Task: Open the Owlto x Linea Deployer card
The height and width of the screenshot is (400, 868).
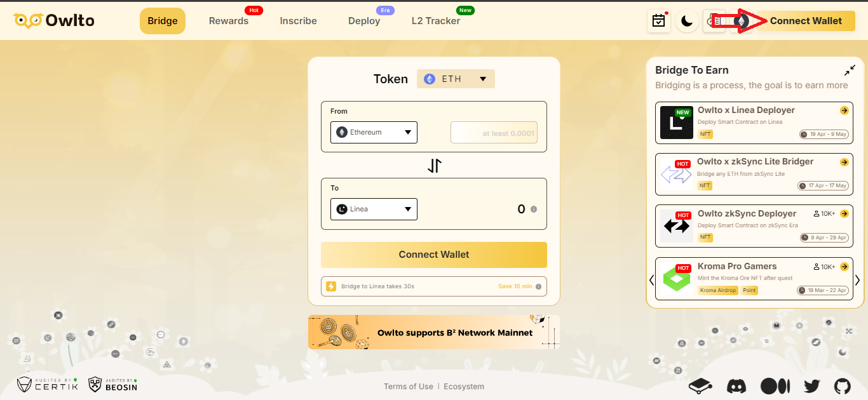Action: point(754,123)
